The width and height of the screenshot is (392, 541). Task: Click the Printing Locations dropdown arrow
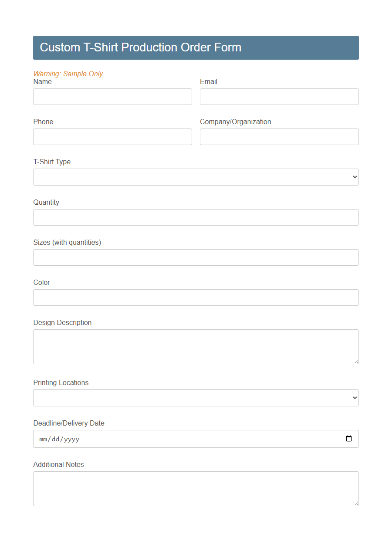pos(354,398)
